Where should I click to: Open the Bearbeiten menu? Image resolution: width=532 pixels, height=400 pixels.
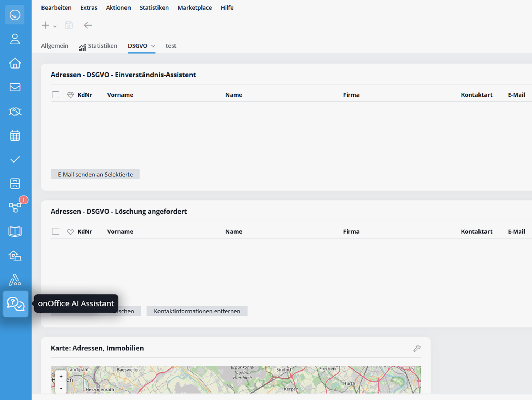click(x=56, y=7)
